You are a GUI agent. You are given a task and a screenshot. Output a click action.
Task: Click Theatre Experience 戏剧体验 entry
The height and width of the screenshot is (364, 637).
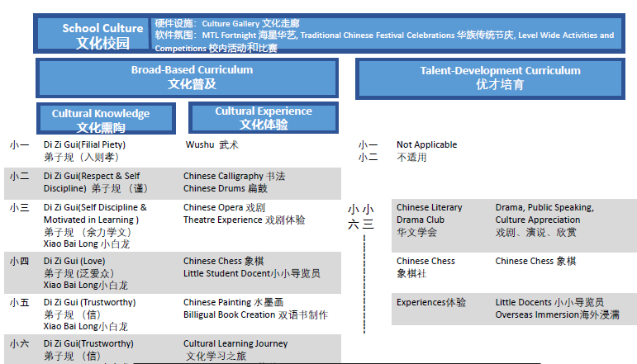click(x=244, y=220)
